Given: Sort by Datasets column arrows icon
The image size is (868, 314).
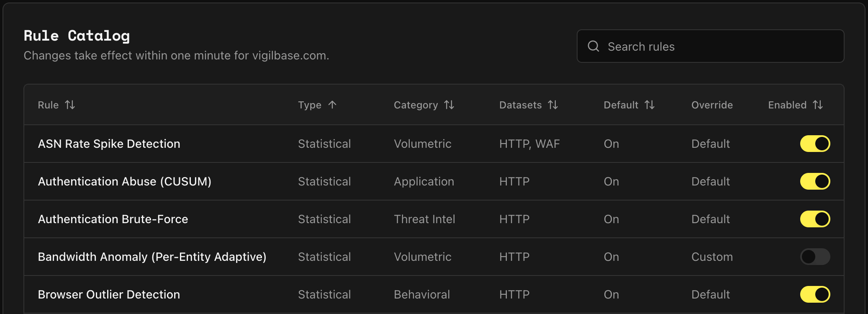Looking at the screenshot, I should coord(553,105).
